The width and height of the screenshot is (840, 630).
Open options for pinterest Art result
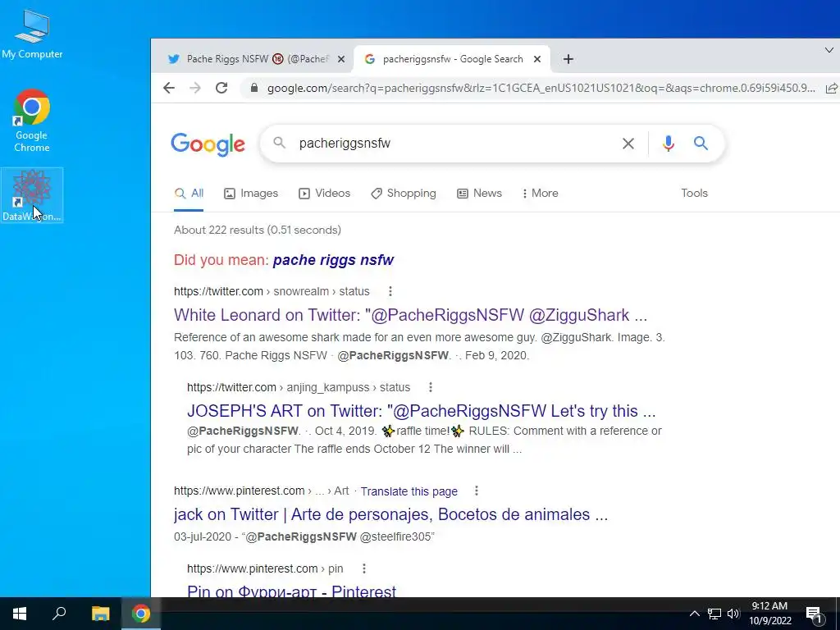click(x=477, y=491)
